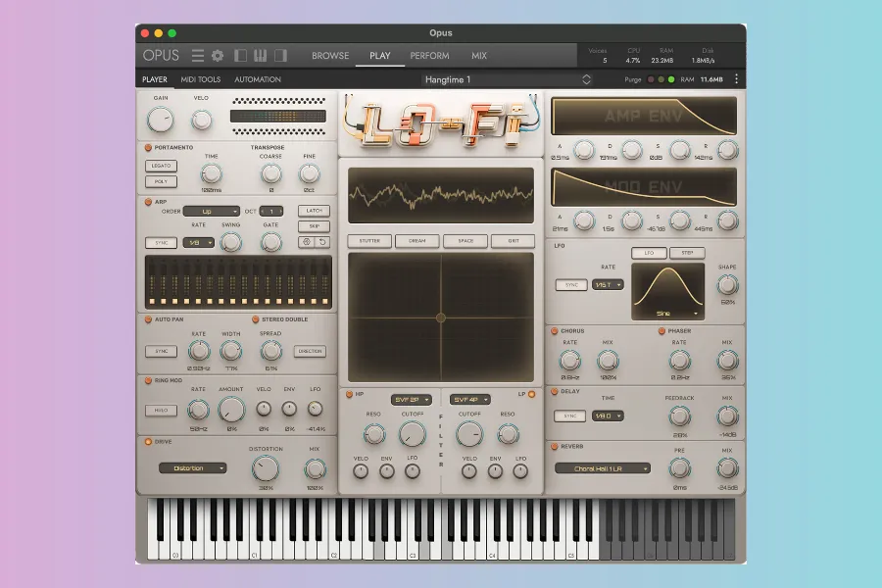882x588 pixels.
Task: Click the arp randomize icon below Skip
Action: pyautogui.click(x=307, y=242)
